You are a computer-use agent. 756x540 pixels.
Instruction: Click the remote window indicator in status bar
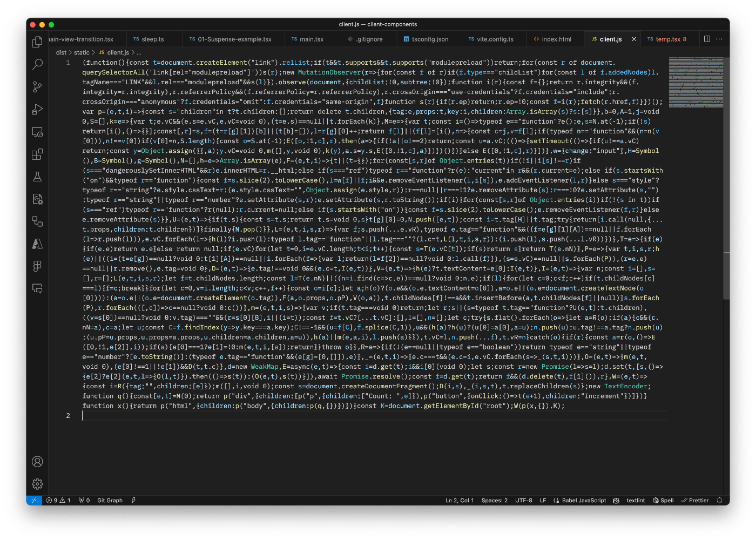pos(34,501)
